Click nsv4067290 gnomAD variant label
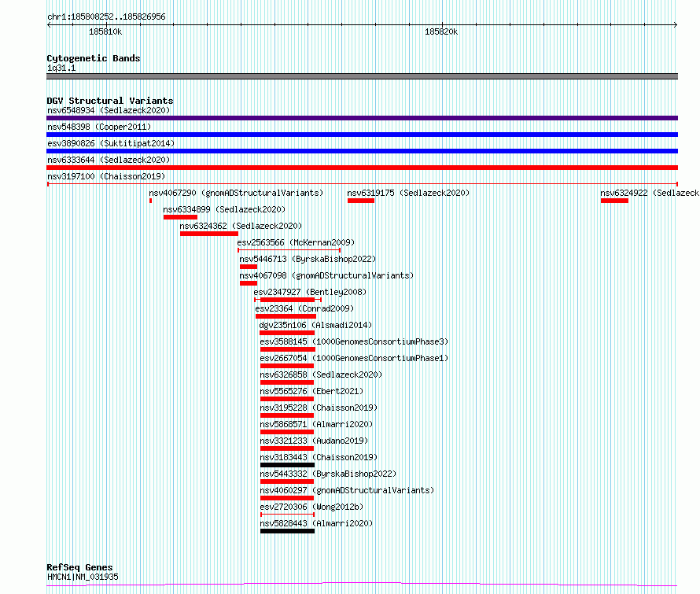700x594 pixels. (x=236, y=193)
